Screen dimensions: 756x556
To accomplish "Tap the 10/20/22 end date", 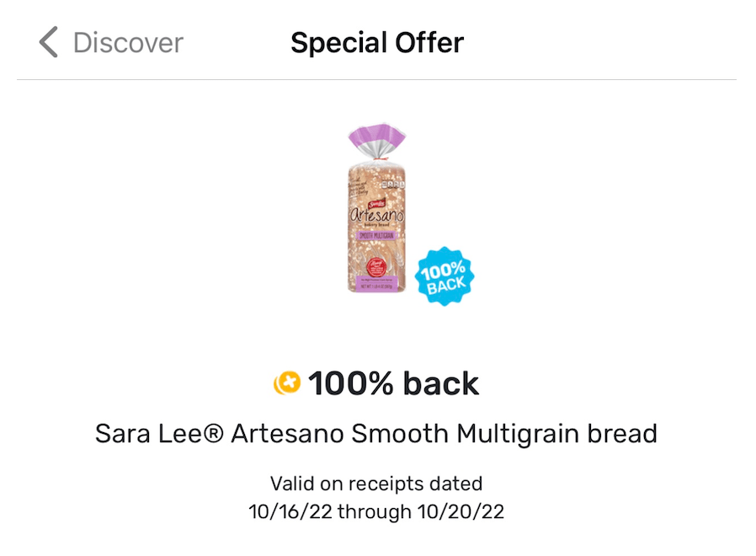I will [462, 511].
